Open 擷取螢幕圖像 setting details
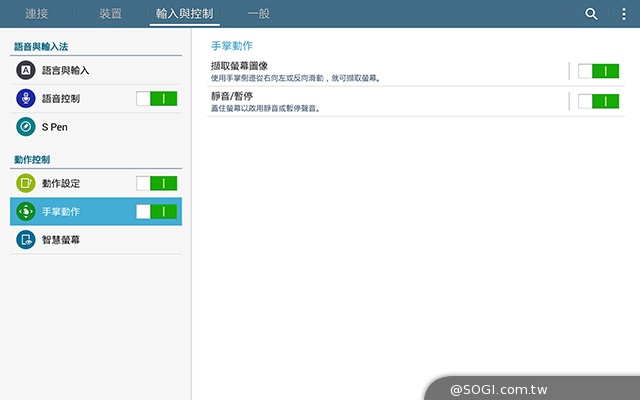The width and height of the screenshot is (640, 400). 380,71
